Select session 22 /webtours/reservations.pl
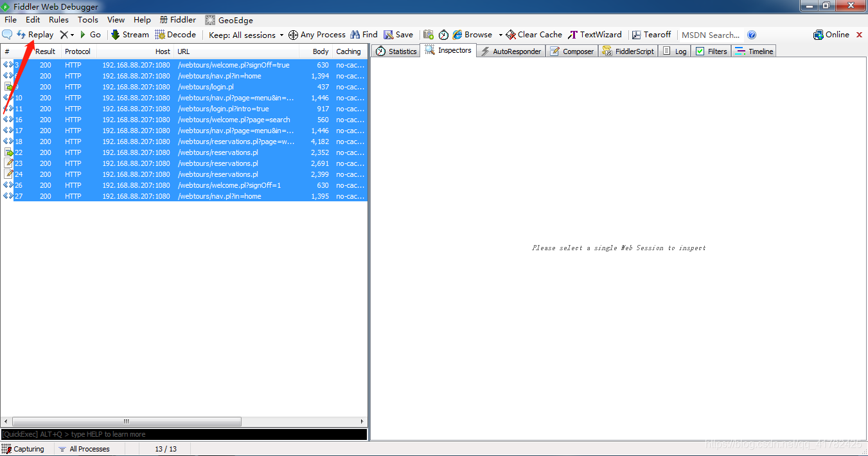This screenshot has width=868, height=456. click(x=184, y=152)
